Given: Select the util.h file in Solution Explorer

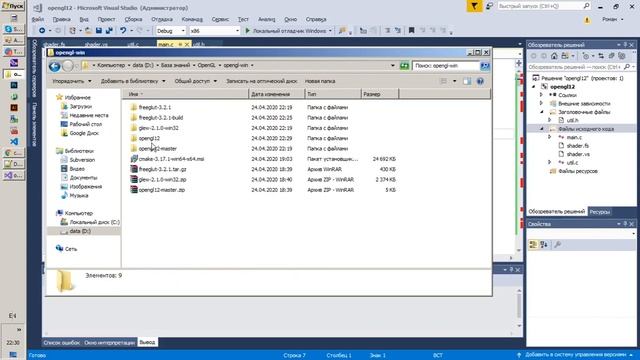Looking at the screenshot, I should click(572, 120).
